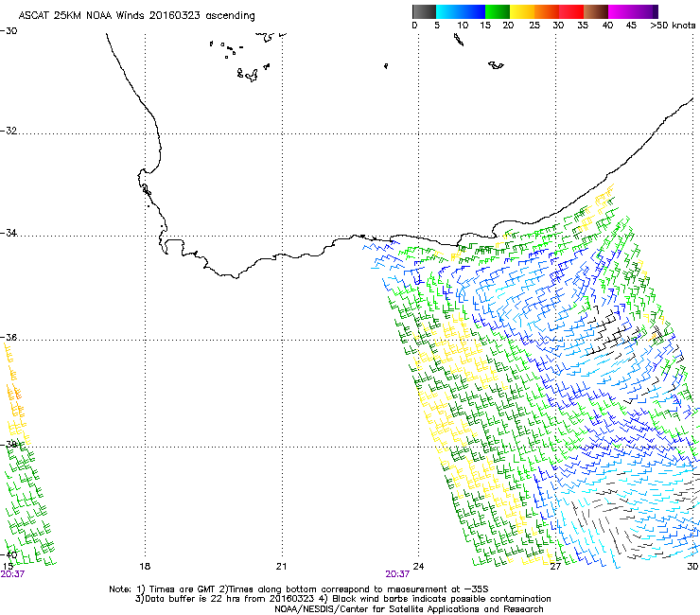Click the "NOAA/NESDIS/Center for Satellite Applications and Research" credit

pos(409,609)
